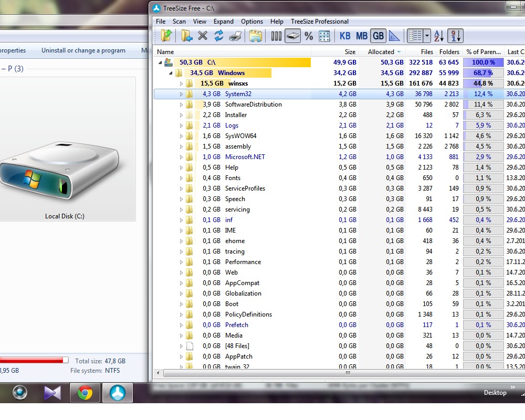
Task: Toggle the Percent display mode button
Action: 309,36
